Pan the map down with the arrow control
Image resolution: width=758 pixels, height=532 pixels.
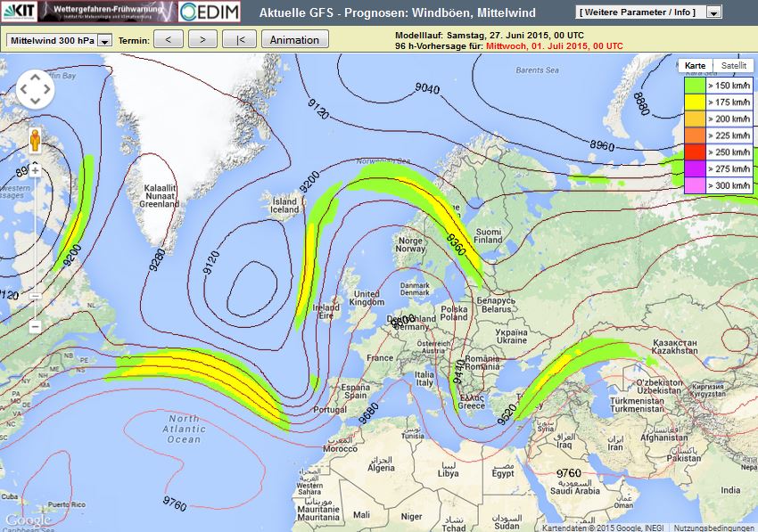point(36,101)
